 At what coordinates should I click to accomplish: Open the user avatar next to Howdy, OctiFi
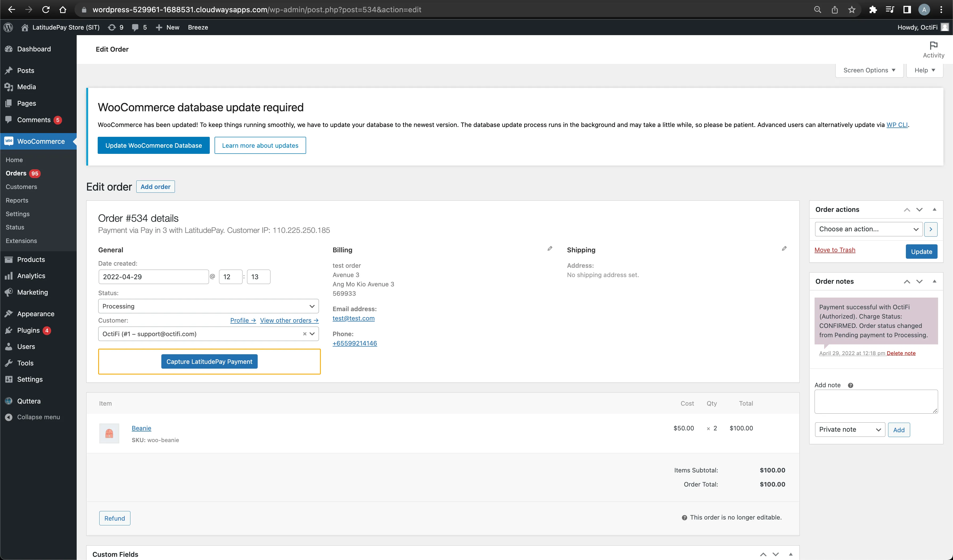tap(944, 27)
